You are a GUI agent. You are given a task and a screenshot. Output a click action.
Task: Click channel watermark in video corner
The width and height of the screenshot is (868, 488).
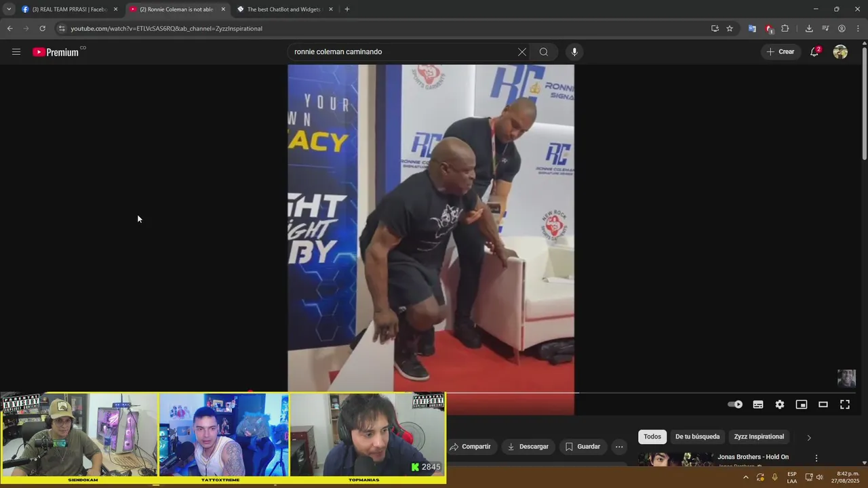coord(846,378)
